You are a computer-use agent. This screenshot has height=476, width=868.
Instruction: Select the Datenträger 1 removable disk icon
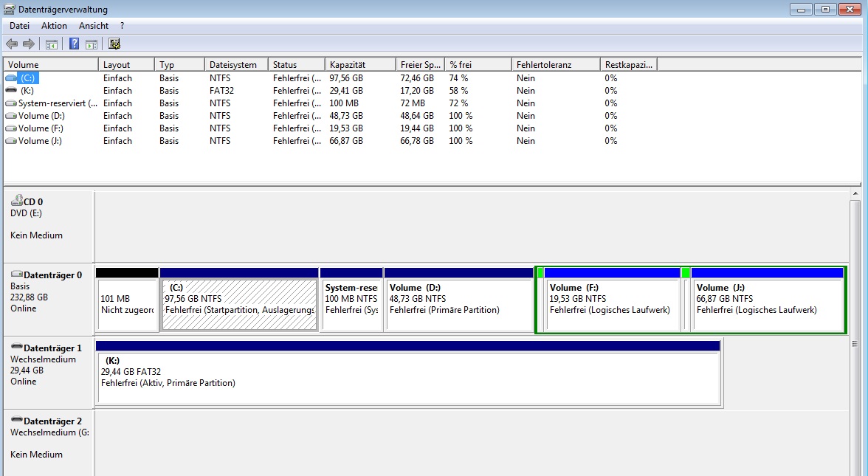(x=16, y=348)
